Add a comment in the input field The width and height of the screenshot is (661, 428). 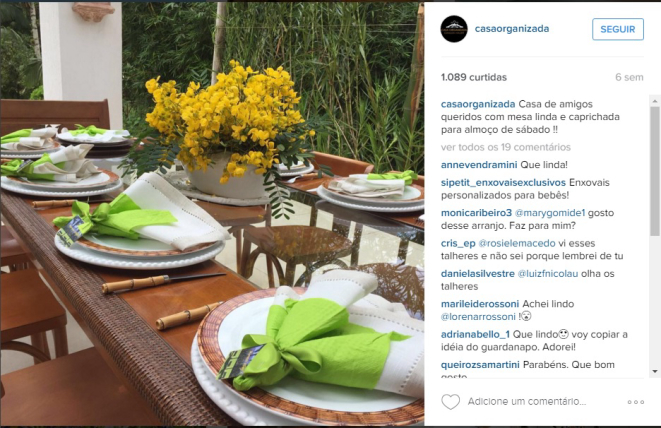pyautogui.click(x=527, y=401)
